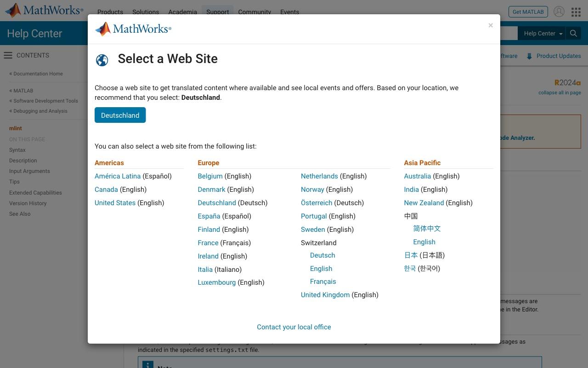Image resolution: width=588 pixels, height=368 pixels.
Task: Open the Events menu item
Action: pyautogui.click(x=289, y=12)
